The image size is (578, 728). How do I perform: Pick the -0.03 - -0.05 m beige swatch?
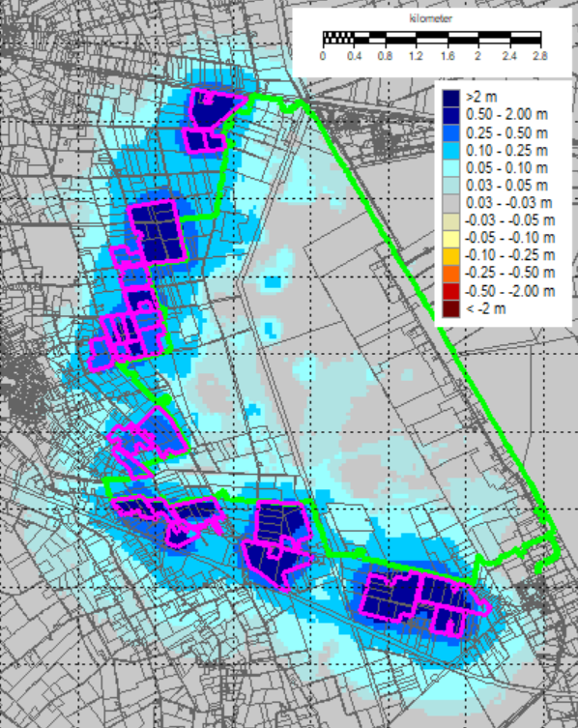point(450,221)
